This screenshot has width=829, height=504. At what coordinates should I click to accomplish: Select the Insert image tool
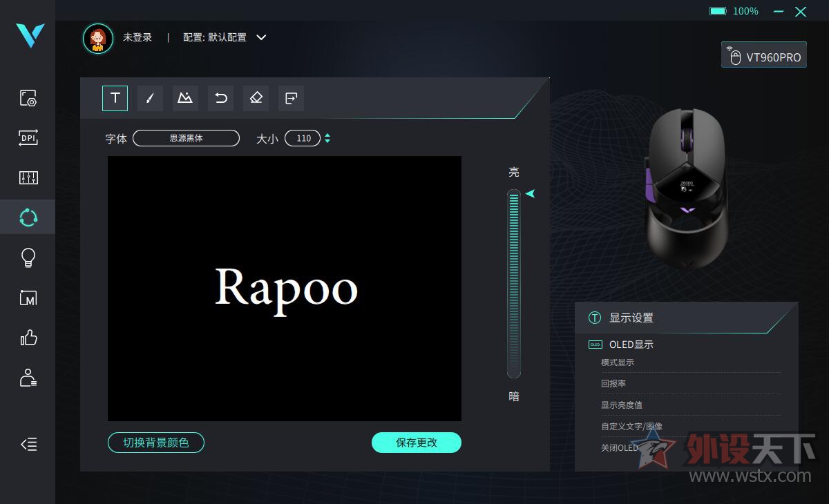[x=185, y=98]
